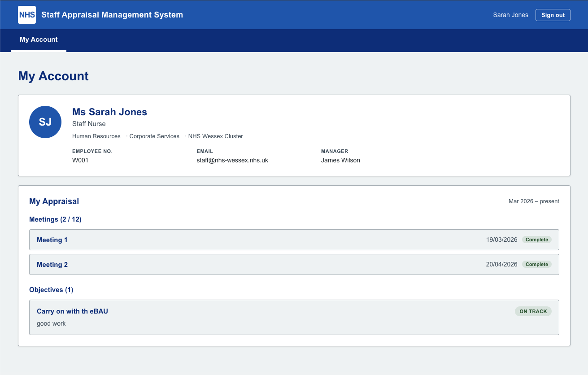Open Meeting 1 details
Image resolution: width=588 pixels, height=375 pixels.
tap(52, 240)
